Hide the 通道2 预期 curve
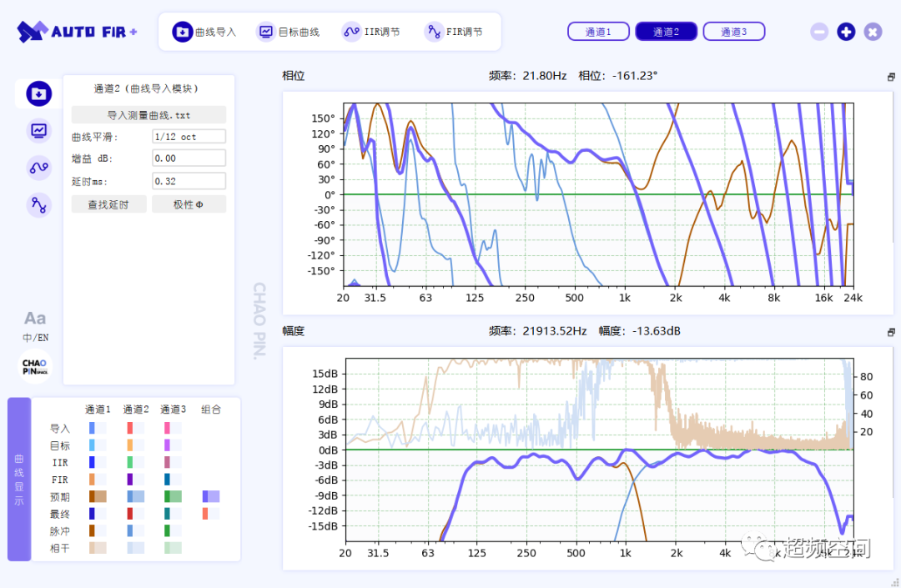 tap(136, 497)
